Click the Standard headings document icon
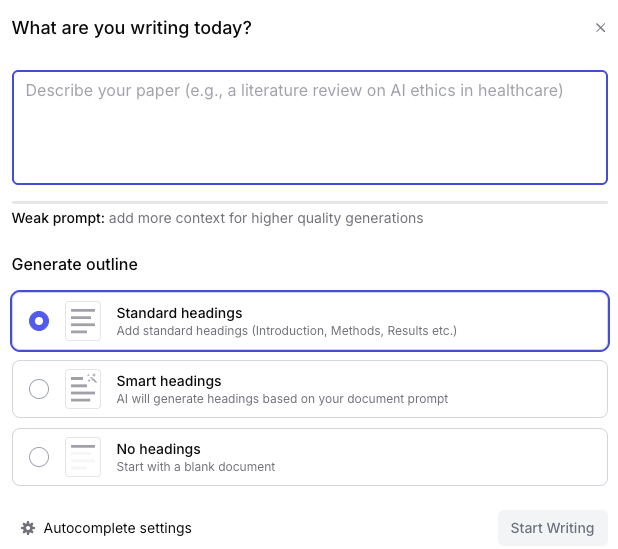618x549 pixels. tap(83, 321)
